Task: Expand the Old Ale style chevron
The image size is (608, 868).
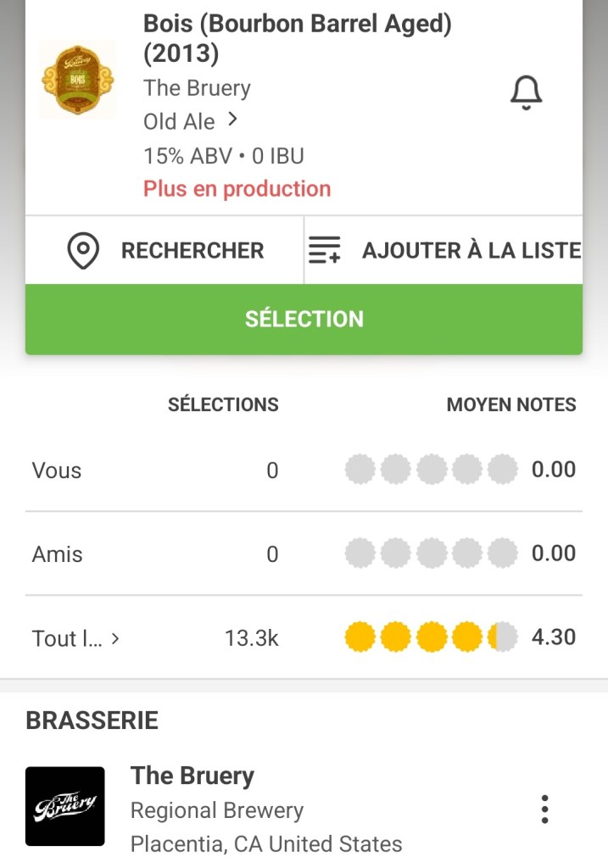Action: pos(232,120)
